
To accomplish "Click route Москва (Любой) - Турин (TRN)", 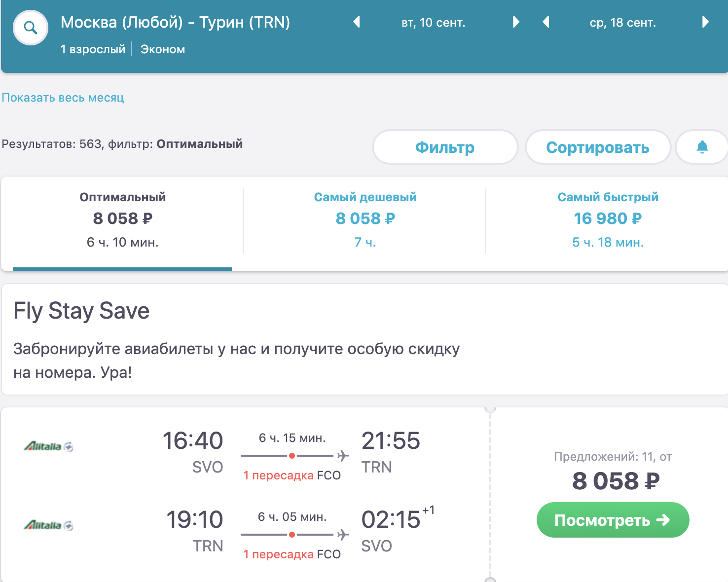I will point(175,22).
